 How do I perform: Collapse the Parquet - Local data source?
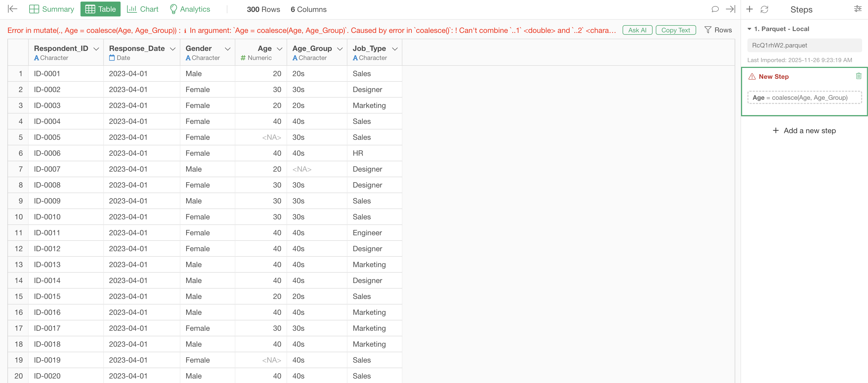pos(749,29)
